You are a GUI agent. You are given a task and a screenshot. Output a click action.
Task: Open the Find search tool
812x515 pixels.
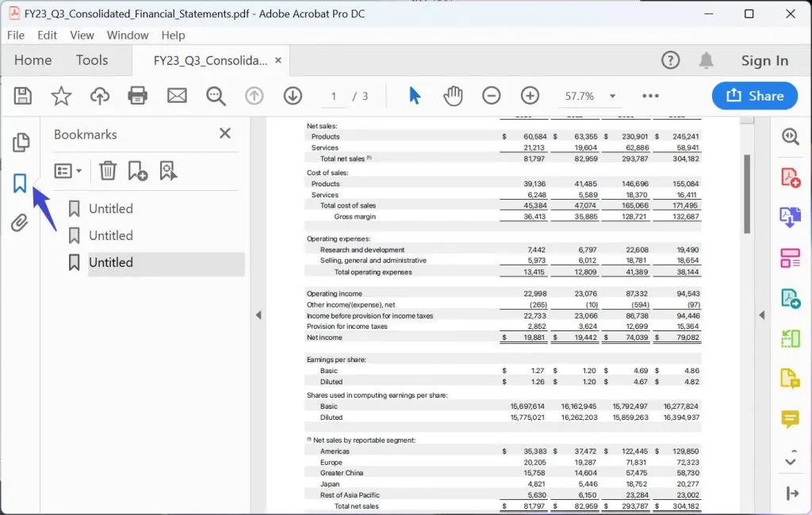coord(215,95)
